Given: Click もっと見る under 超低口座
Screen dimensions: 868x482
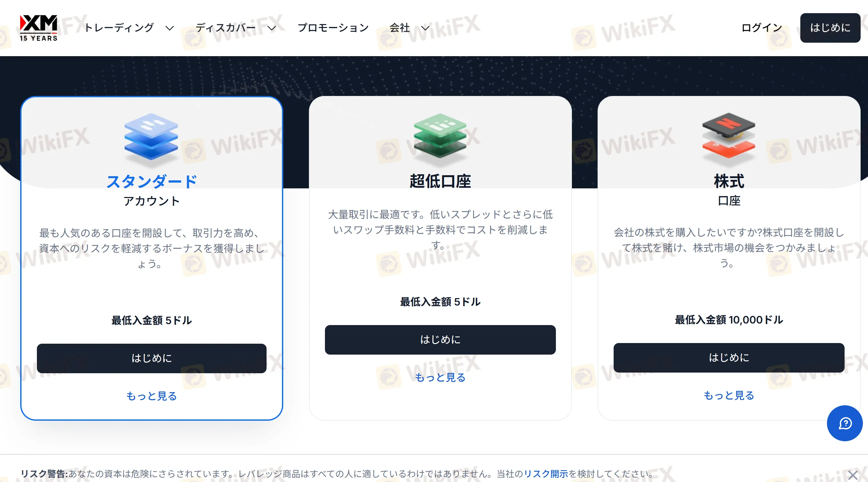Looking at the screenshot, I should (x=440, y=377).
